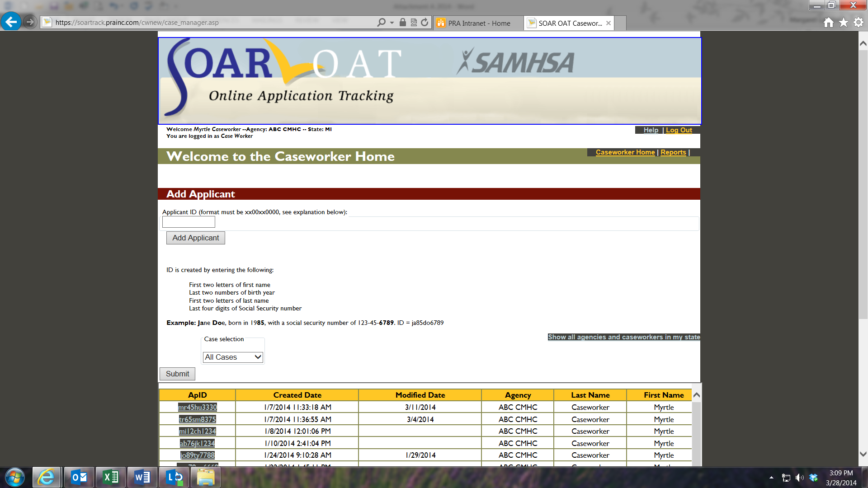The width and height of the screenshot is (868, 488).
Task: Show hidden system tray icons
Action: click(x=771, y=478)
